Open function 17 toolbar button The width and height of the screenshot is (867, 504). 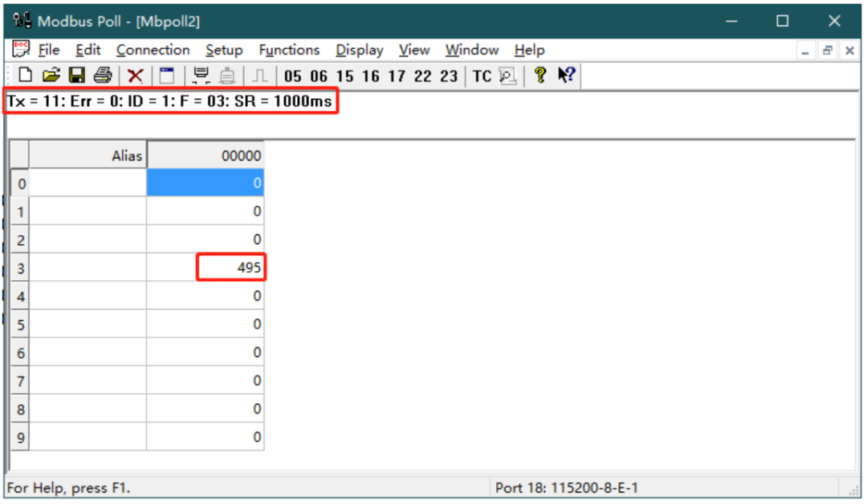click(x=397, y=76)
